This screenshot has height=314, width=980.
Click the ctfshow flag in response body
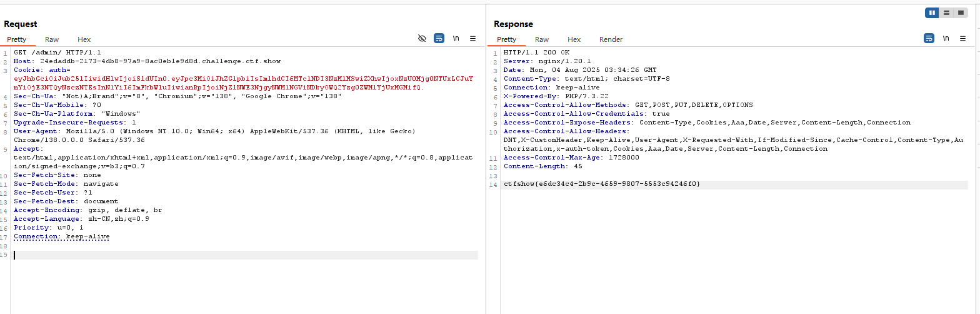pyautogui.click(x=602, y=185)
